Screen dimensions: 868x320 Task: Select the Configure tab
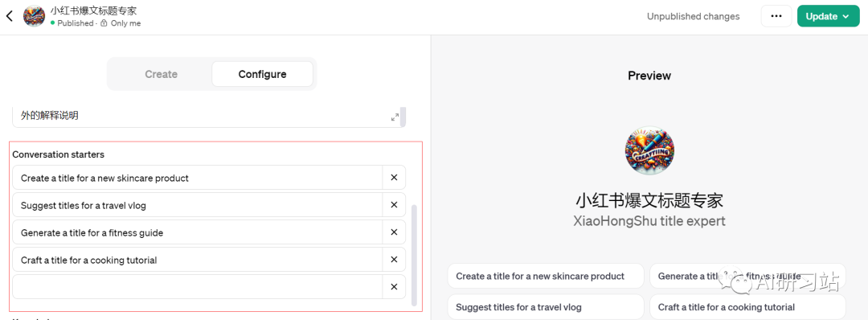click(262, 74)
